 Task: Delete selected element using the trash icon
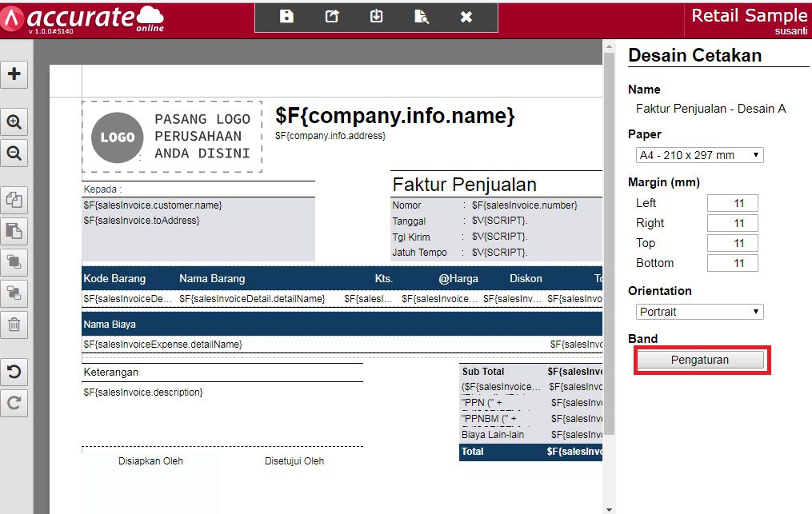pos(14,325)
